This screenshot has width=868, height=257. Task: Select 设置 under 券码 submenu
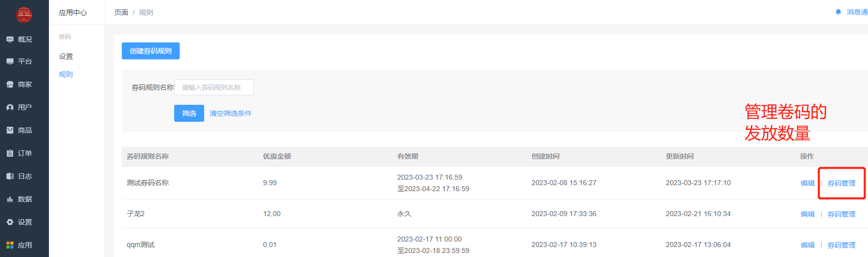click(x=66, y=56)
